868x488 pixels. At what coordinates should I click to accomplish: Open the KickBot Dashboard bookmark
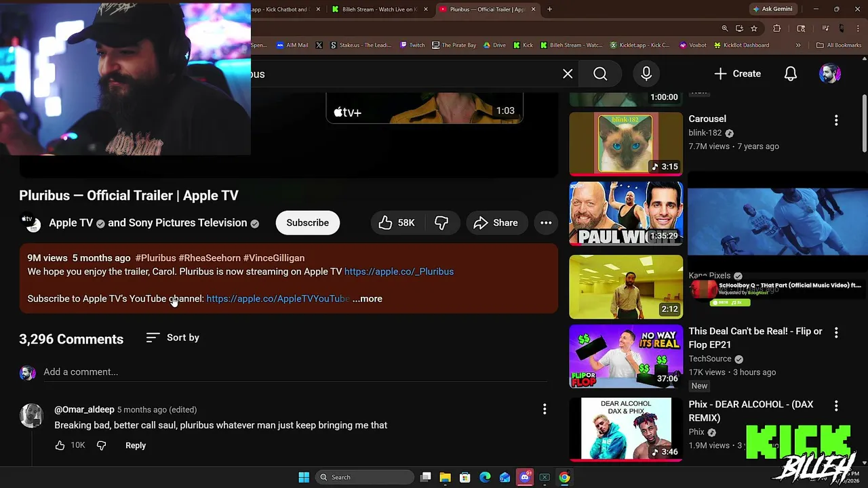(x=741, y=45)
